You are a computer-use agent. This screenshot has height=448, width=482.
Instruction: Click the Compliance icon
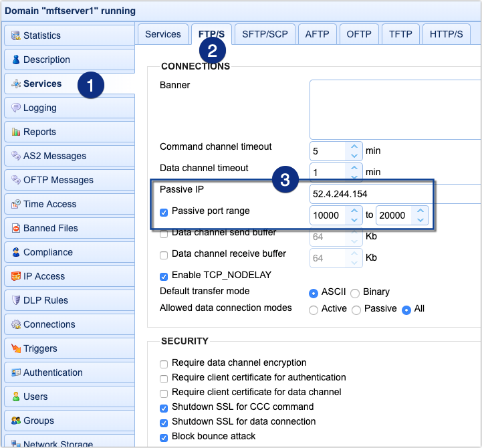coord(16,252)
